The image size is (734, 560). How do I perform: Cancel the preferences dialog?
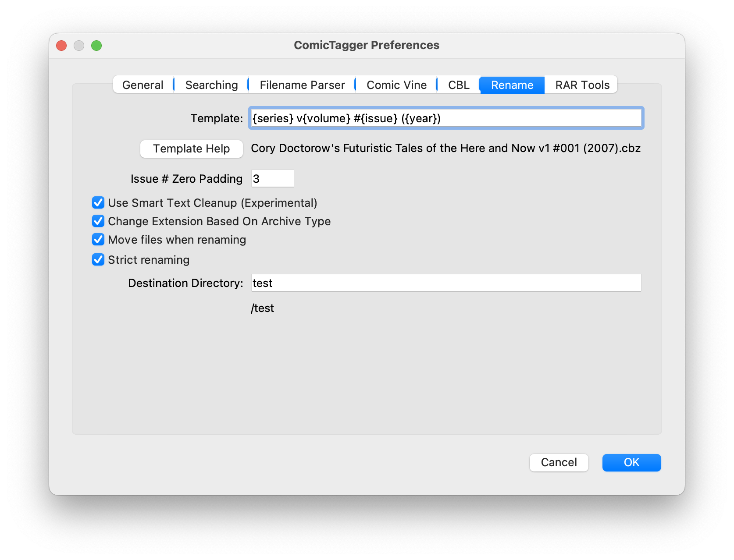point(559,462)
